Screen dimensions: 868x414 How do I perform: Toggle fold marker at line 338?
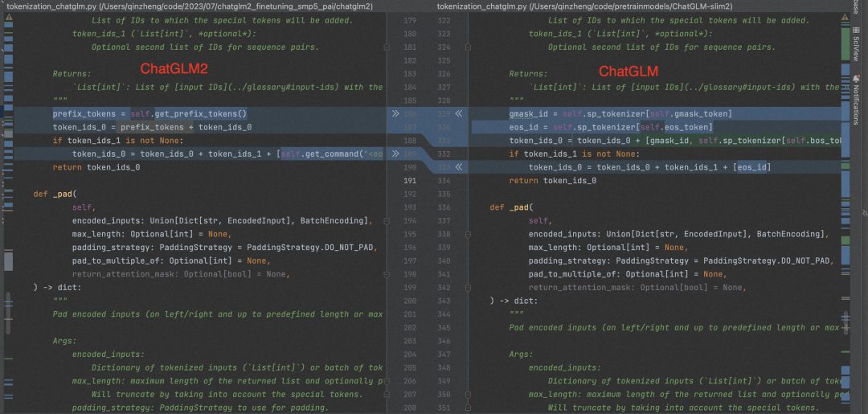coord(469,234)
